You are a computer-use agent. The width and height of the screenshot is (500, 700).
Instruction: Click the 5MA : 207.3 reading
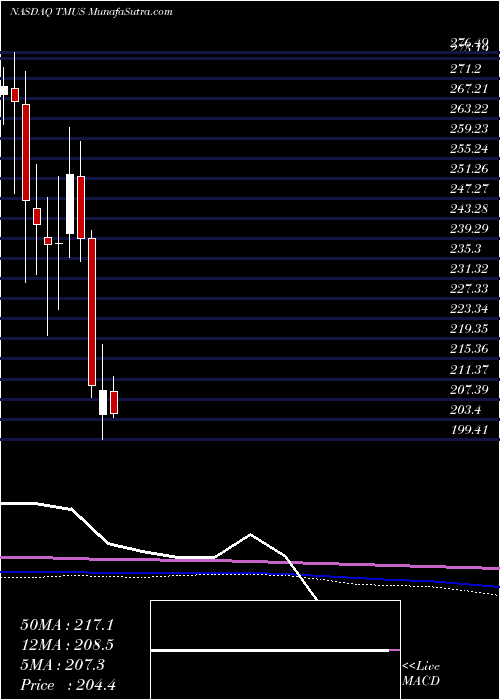(62, 665)
